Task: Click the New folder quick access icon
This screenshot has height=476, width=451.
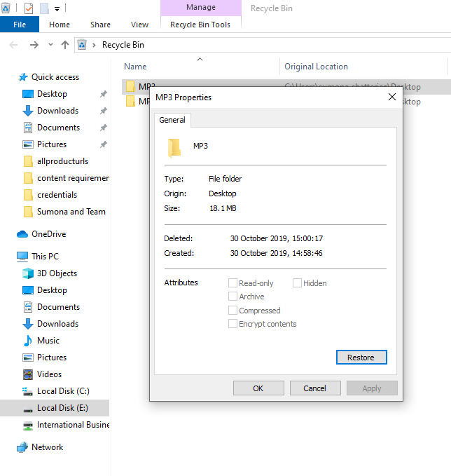Action: click(x=44, y=8)
